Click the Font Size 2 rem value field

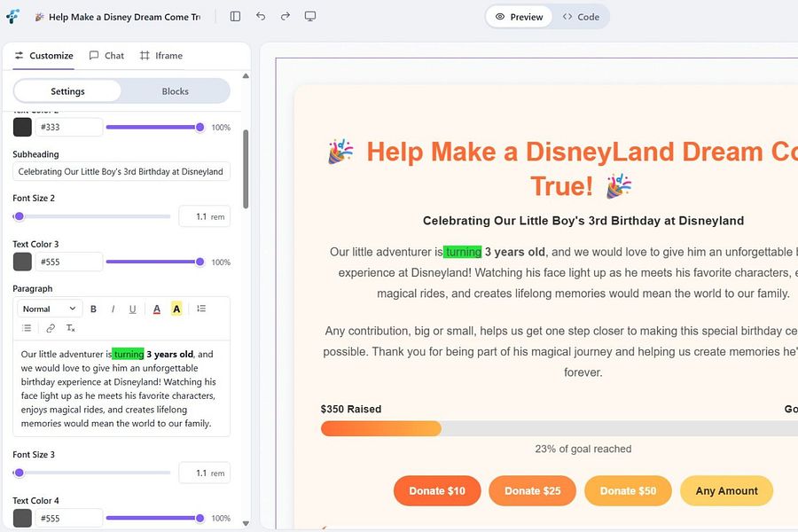tap(205, 216)
